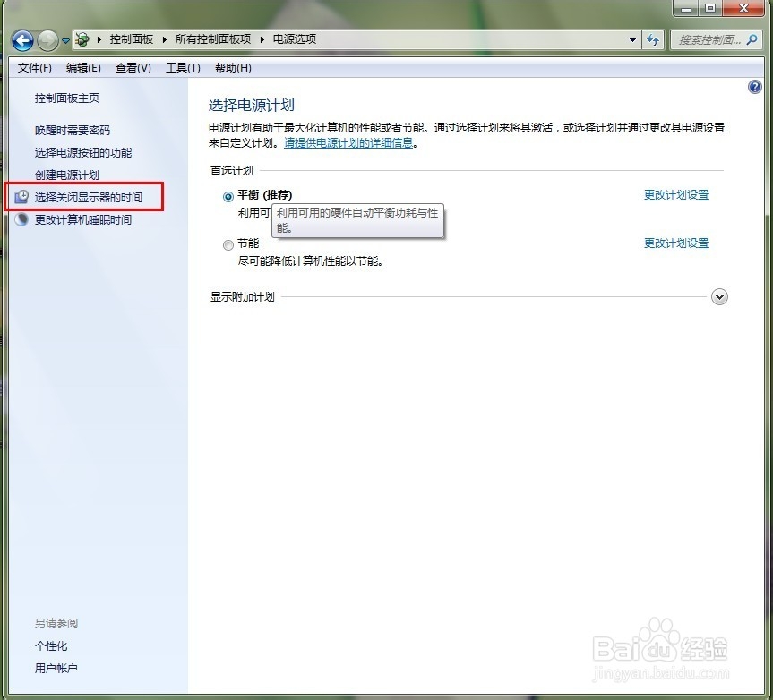Viewport: 773px width, 700px height.
Task: Click the 尽可能降低计算机性能以节能 description
Action: point(311,261)
